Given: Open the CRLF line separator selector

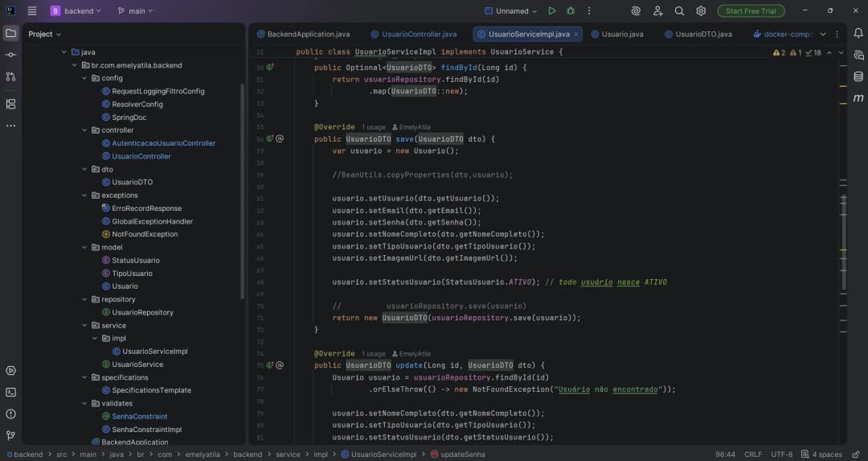Looking at the screenshot, I should pos(753,455).
